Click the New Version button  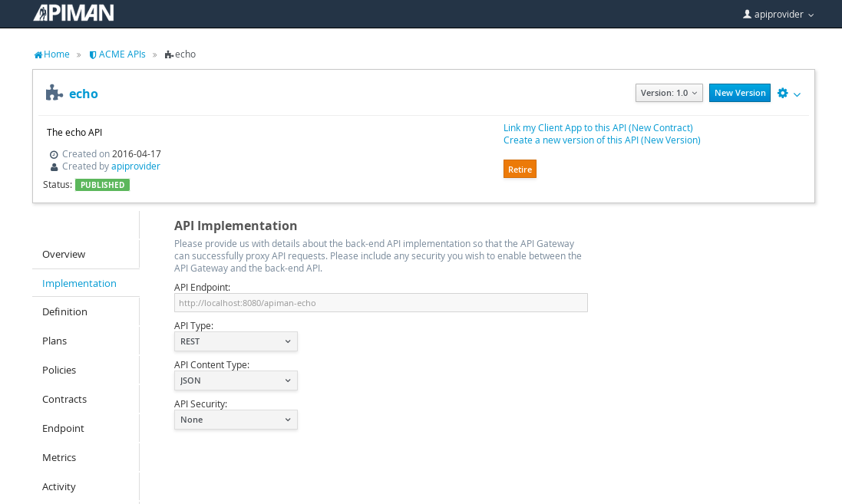point(739,93)
